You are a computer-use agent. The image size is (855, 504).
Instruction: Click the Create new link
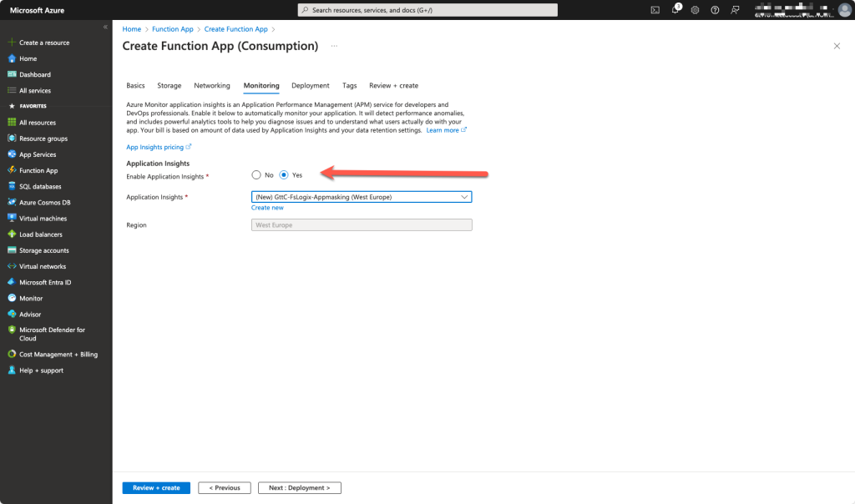point(267,208)
